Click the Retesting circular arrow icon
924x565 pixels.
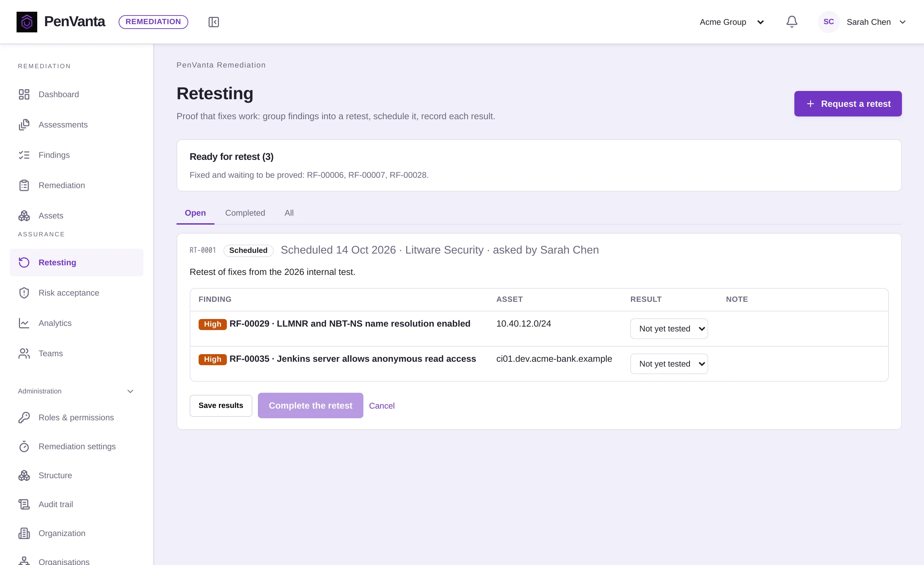pos(24,262)
